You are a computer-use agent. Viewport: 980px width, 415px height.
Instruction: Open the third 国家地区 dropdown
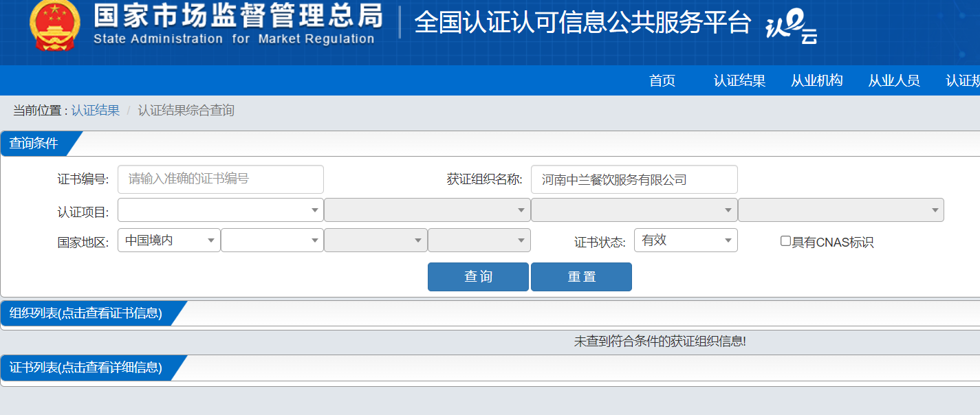tap(375, 240)
